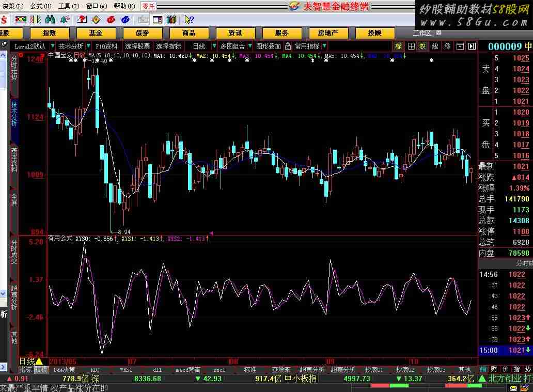Toggle the 权 rights adjustment button
533x392 pixels.
point(422,46)
